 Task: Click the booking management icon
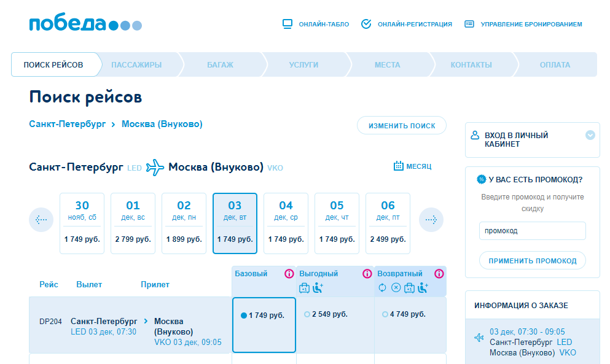tap(469, 24)
